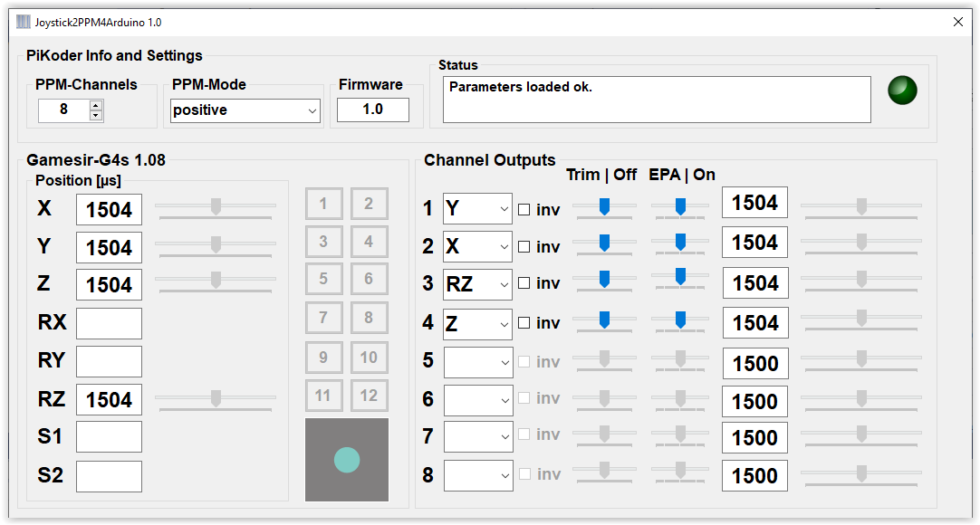Click the Firmware version field
This screenshot has height=525, width=980.
(x=372, y=110)
